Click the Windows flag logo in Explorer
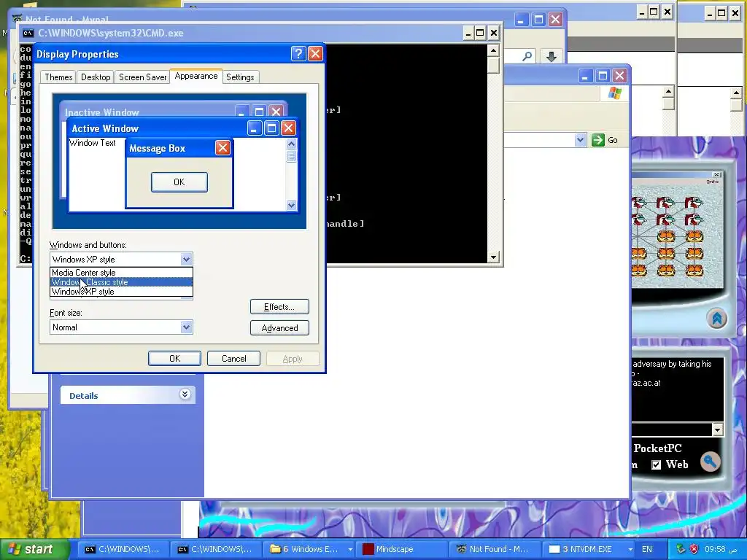747x560 pixels. [x=614, y=93]
